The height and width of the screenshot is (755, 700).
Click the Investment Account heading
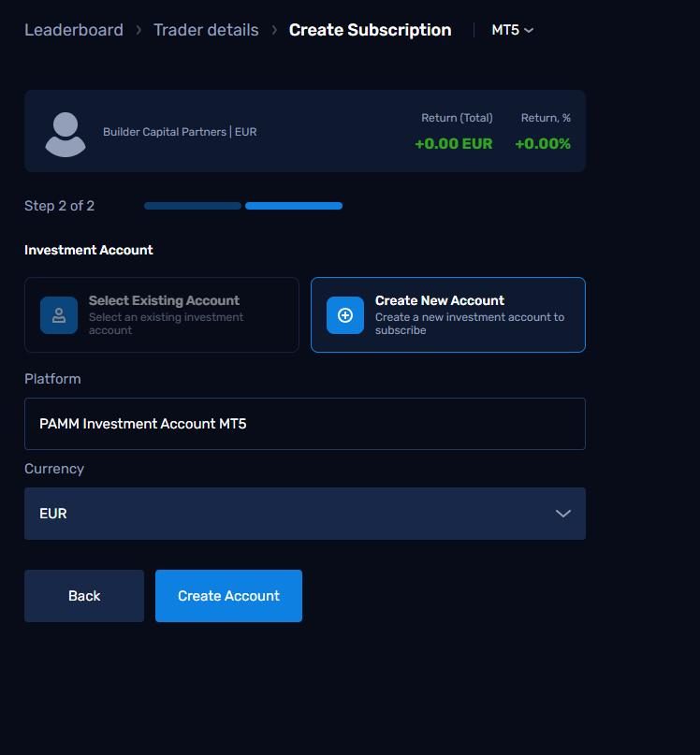89,250
